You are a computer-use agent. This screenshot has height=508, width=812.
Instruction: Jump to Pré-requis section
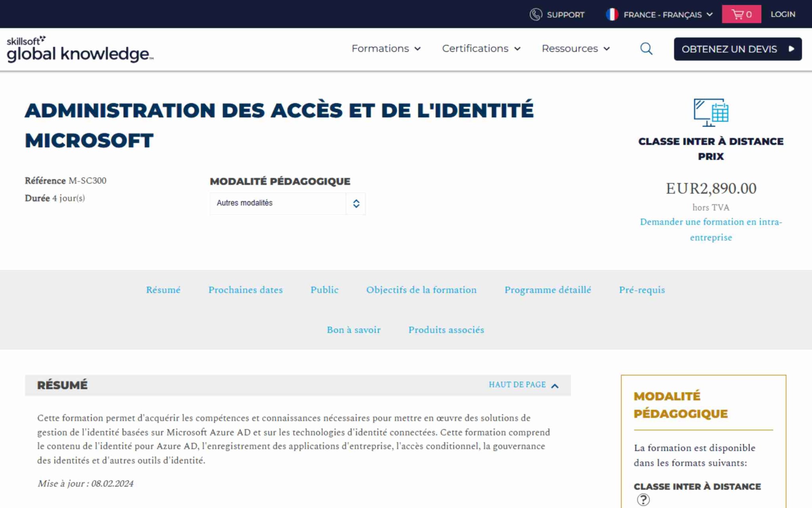pos(642,290)
